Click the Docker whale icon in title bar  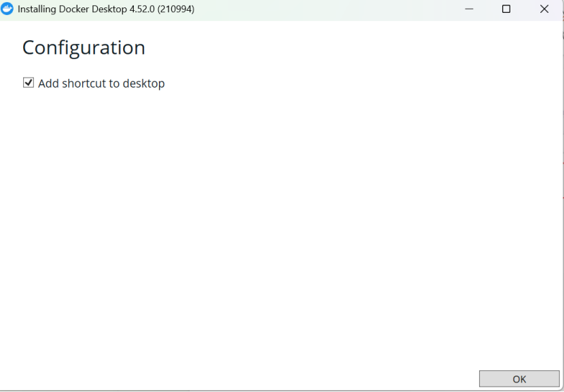[7, 9]
